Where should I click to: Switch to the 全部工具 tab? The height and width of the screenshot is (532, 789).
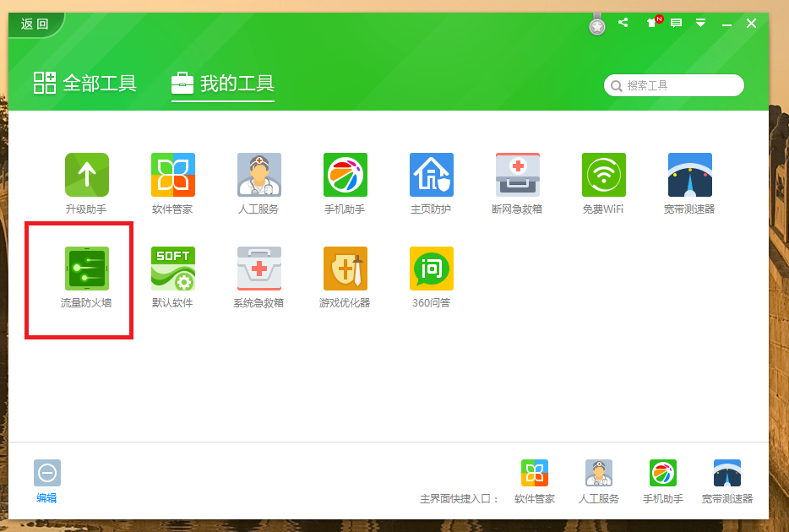(x=85, y=83)
